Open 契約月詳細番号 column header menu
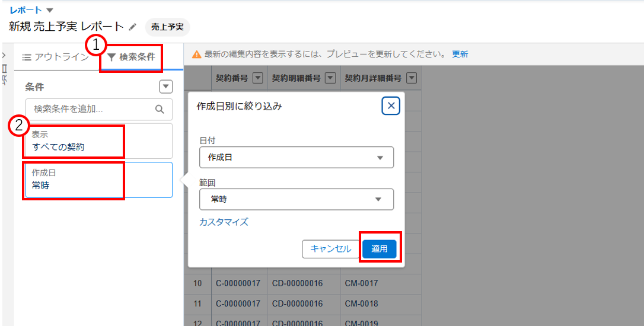This screenshot has height=326, width=644. coord(411,78)
